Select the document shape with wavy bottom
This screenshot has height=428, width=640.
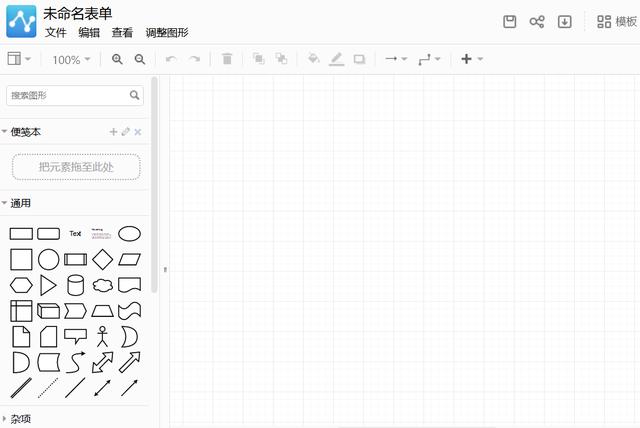(130, 285)
